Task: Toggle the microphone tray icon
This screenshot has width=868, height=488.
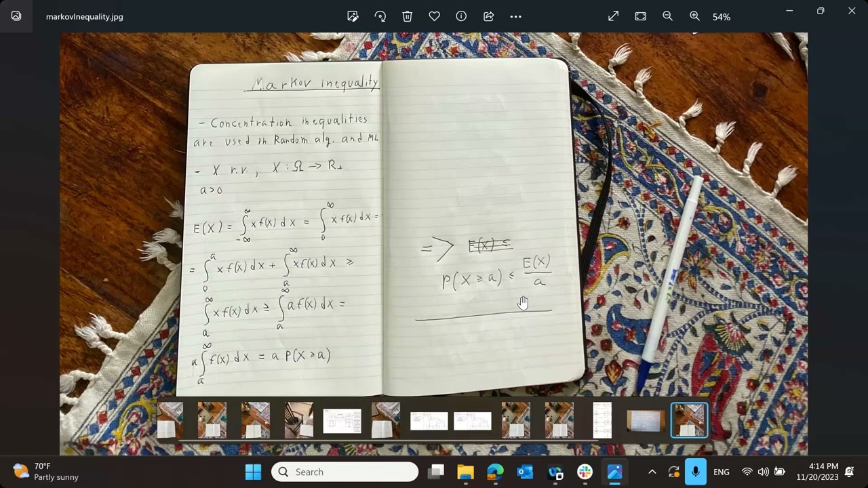Action: point(695,472)
